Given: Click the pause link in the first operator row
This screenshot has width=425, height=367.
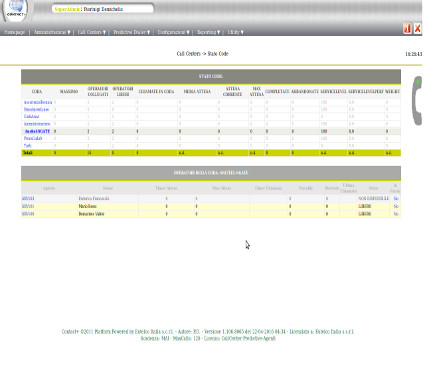Looking at the screenshot, I should (396, 198).
